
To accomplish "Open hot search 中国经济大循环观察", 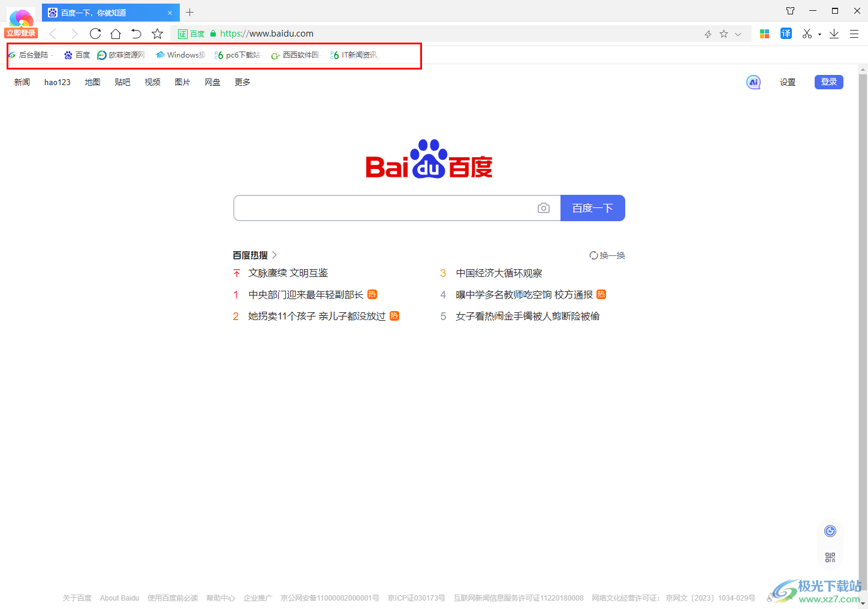I will tap(499, 273).
